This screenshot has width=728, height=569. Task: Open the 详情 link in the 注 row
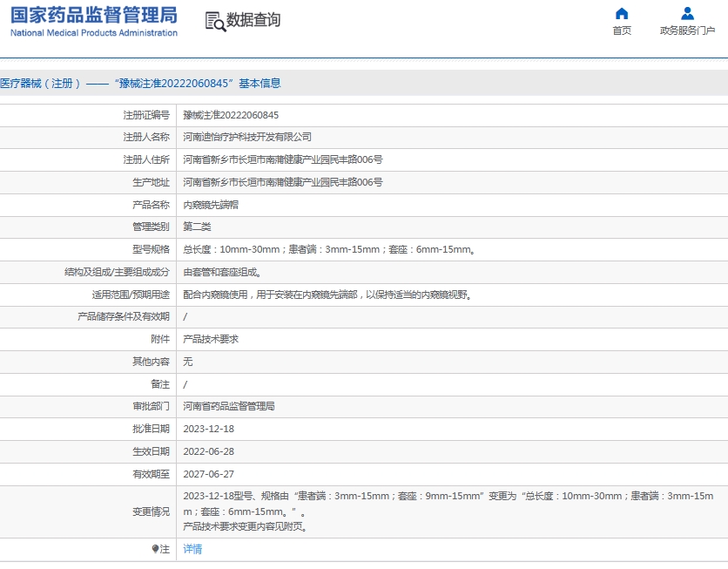click(192, 549)
